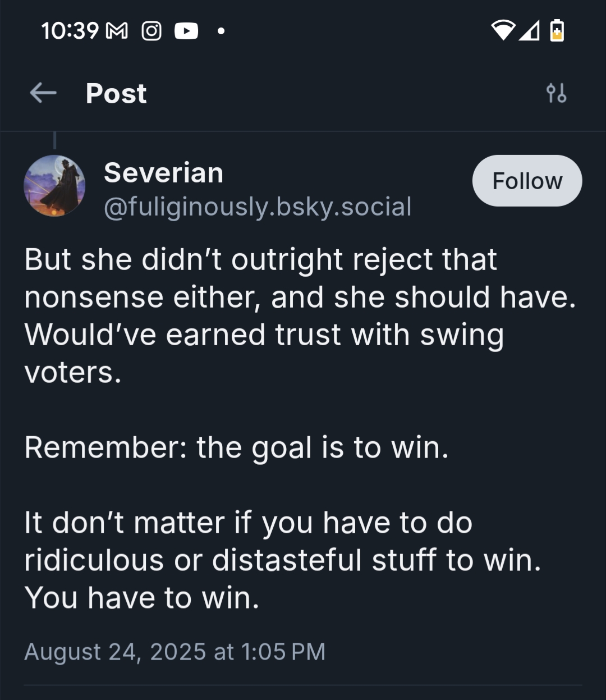Image resolution: width=606 pixels, height=700 pixels.
Task: Follow the Severian account
Action: click(x=527, y=181)
